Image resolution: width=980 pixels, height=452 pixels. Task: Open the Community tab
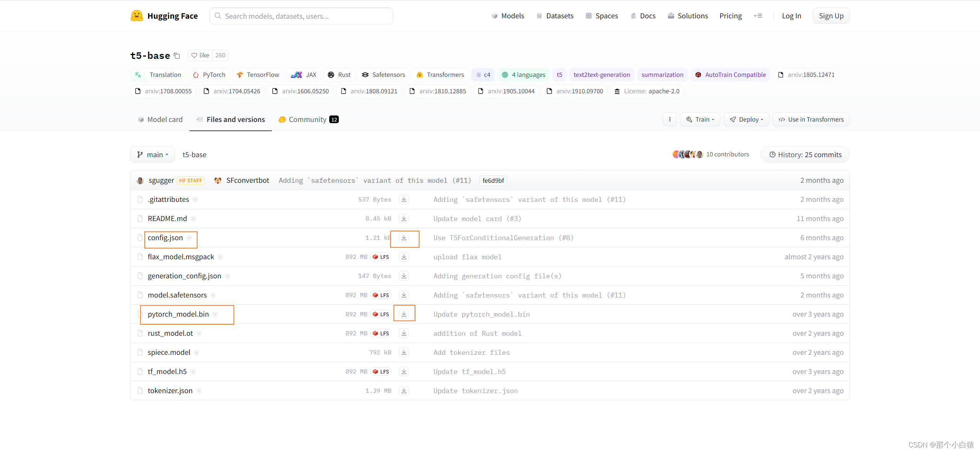click(309, 120)
